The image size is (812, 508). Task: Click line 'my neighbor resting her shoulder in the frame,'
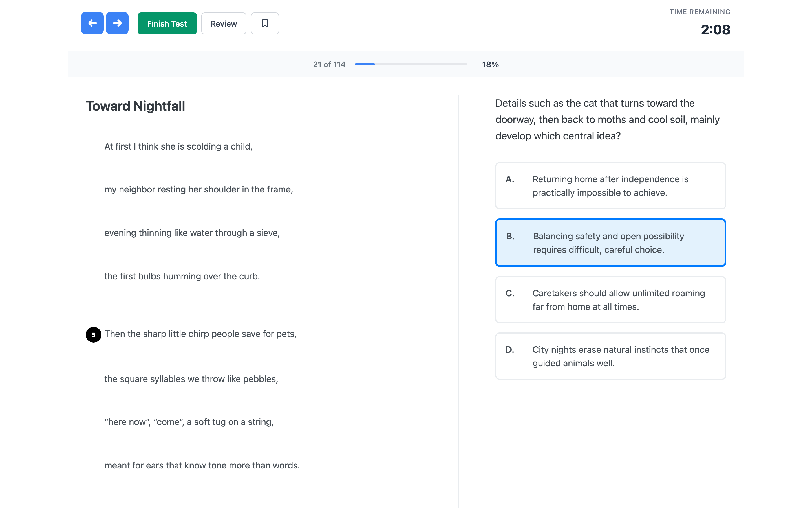[198, 189]
